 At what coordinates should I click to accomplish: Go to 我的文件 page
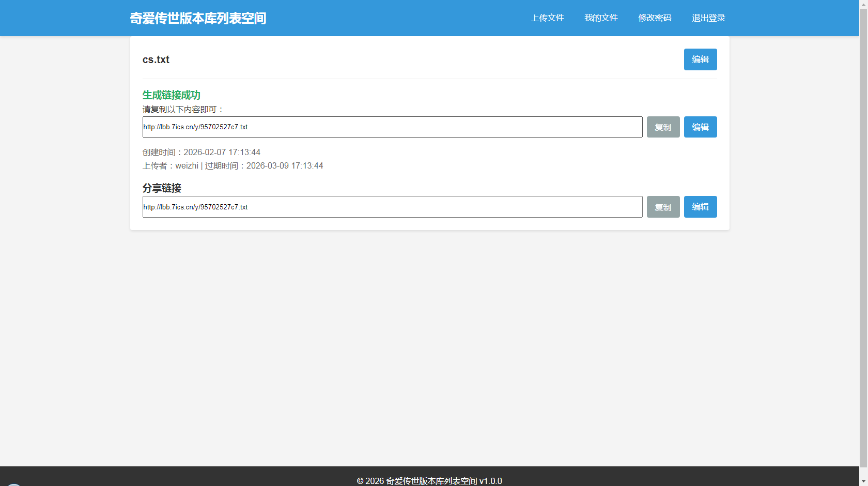pos(601,18)
